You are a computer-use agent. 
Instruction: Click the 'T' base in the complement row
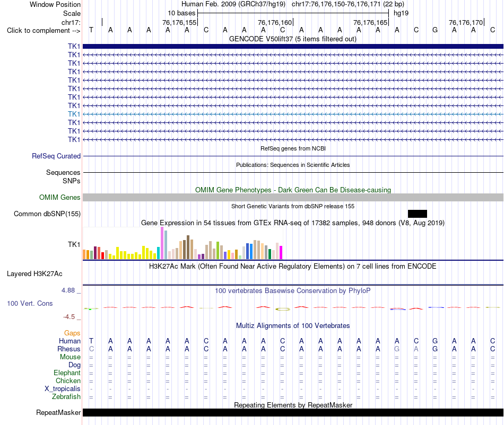point(91,30)
